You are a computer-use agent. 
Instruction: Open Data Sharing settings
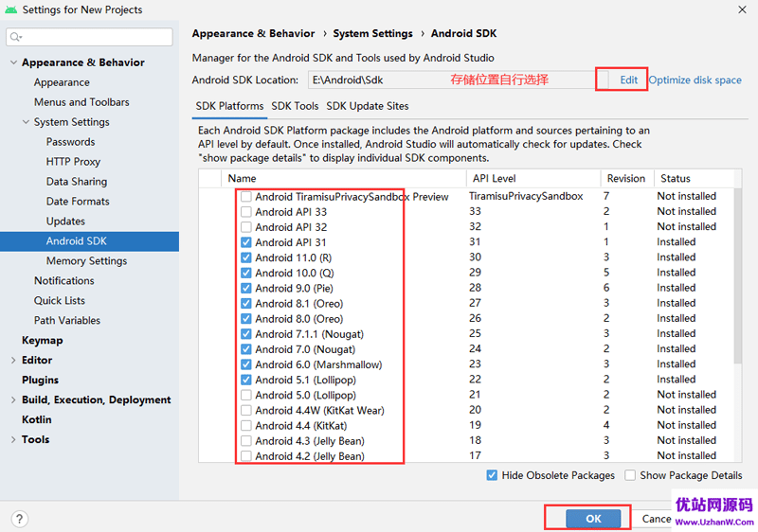tap(77, 182)
